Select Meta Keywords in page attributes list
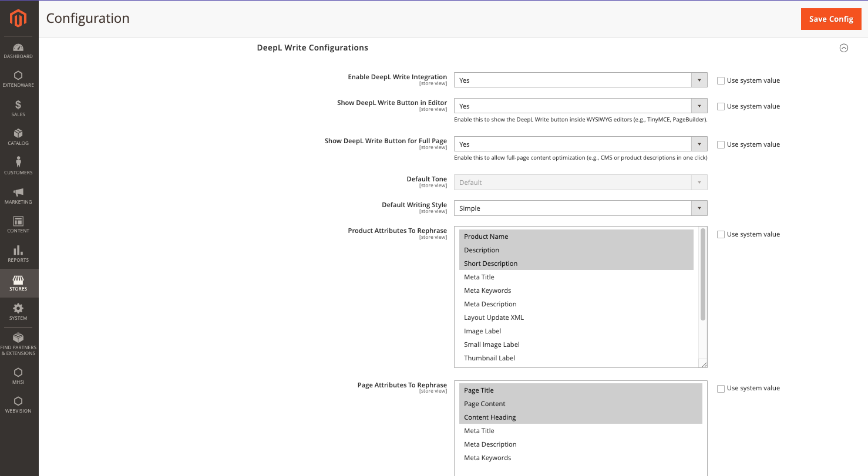Image resolution: width=868 pixels, height=476 pixels. point(581,458)
